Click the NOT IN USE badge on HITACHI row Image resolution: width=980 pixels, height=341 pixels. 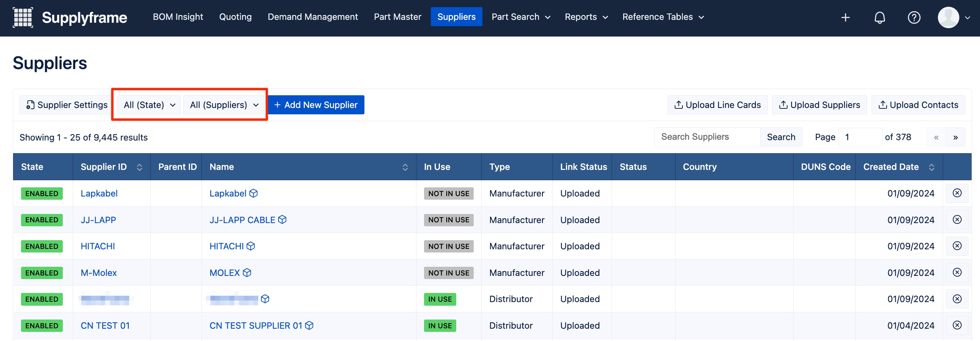coord(449,246)
